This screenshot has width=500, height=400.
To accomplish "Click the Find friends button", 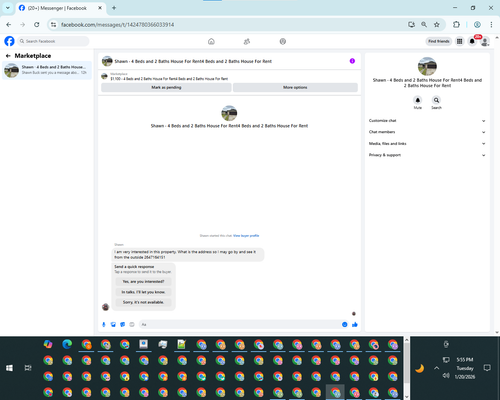I will (439, 41).
